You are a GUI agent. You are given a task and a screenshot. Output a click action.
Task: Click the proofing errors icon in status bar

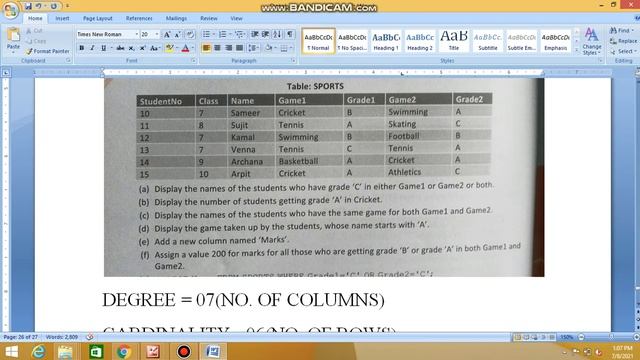[x=90, y=337]
